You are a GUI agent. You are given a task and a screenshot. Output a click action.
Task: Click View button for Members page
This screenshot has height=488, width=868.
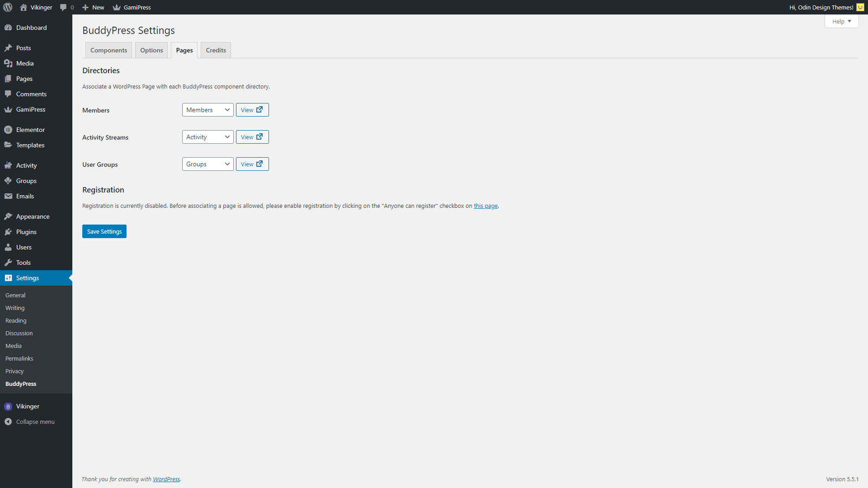click(252, 110)
